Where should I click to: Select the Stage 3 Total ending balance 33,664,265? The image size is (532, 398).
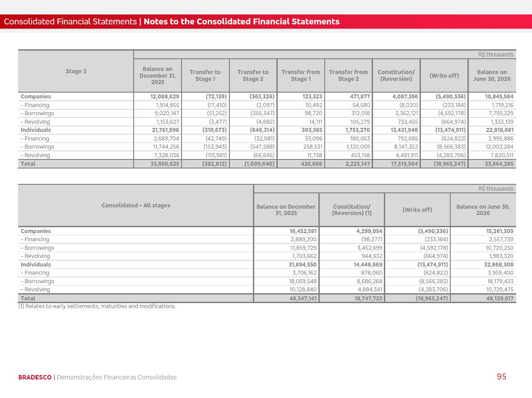click(499, 164)
